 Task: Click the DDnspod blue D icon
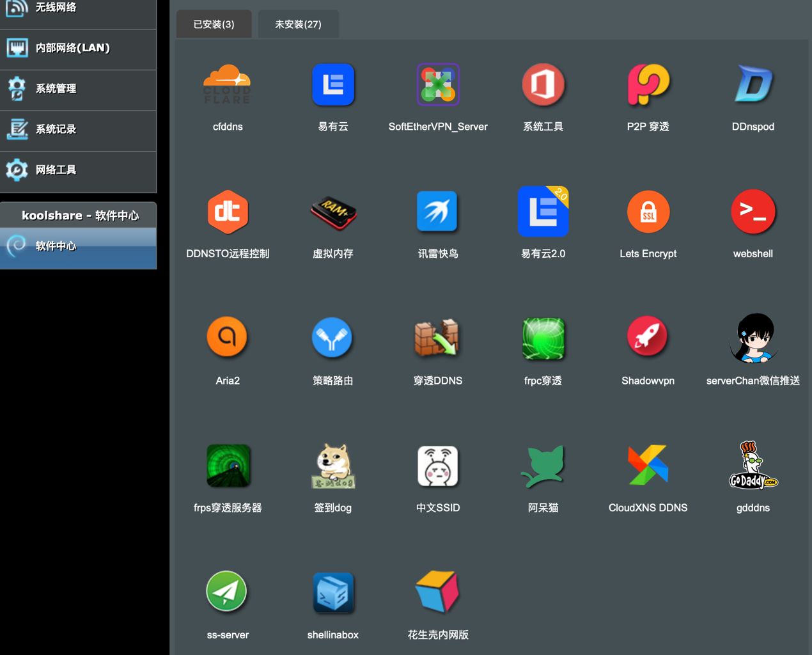[753, 84]
